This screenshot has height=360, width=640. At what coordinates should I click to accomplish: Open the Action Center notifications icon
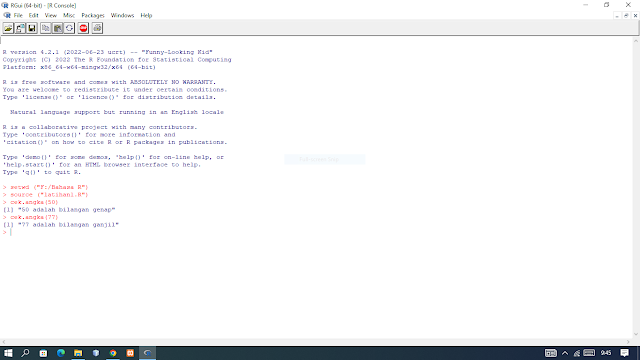(624, 353)
